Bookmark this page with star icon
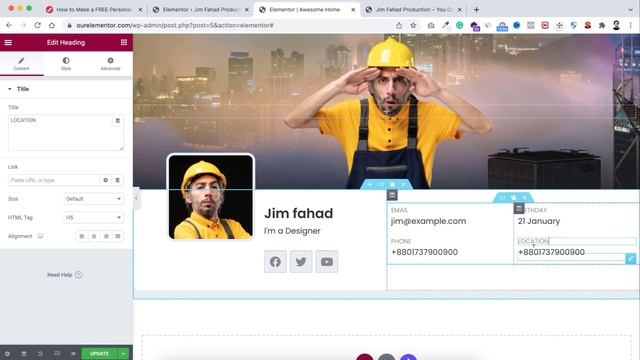This screenshot has width=640, height=360. (413, 25)
